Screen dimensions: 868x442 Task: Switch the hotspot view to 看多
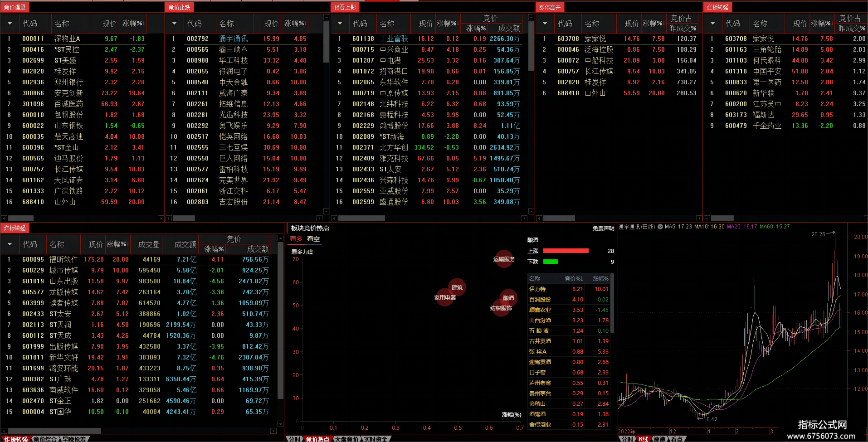pyautogui.click(x=296, y=239)
